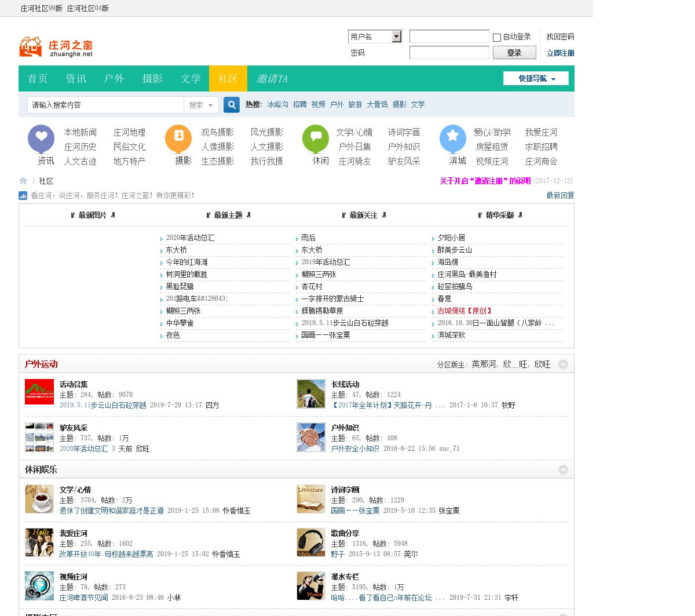The height and width of the screenshot is (616, 695).
Task: Click the purple heart 资讯 icon
Action: tap(41, 138)
